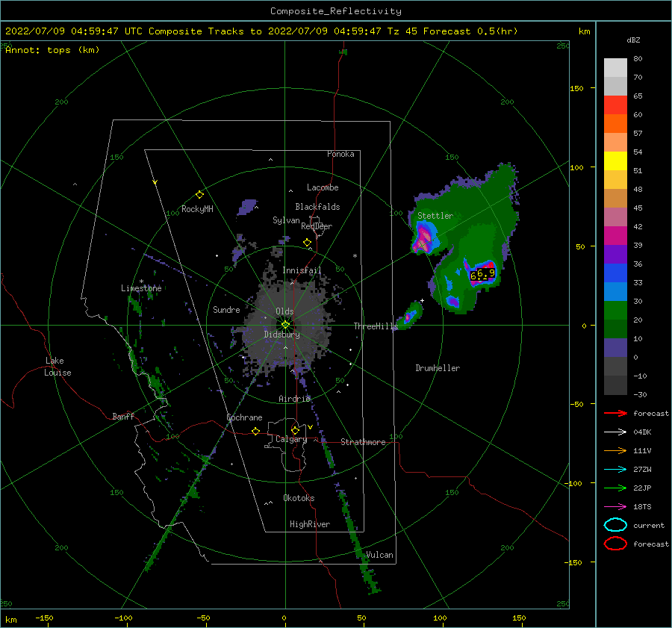
Task: Click the Airdrie city label
Action: pos(294,399)
